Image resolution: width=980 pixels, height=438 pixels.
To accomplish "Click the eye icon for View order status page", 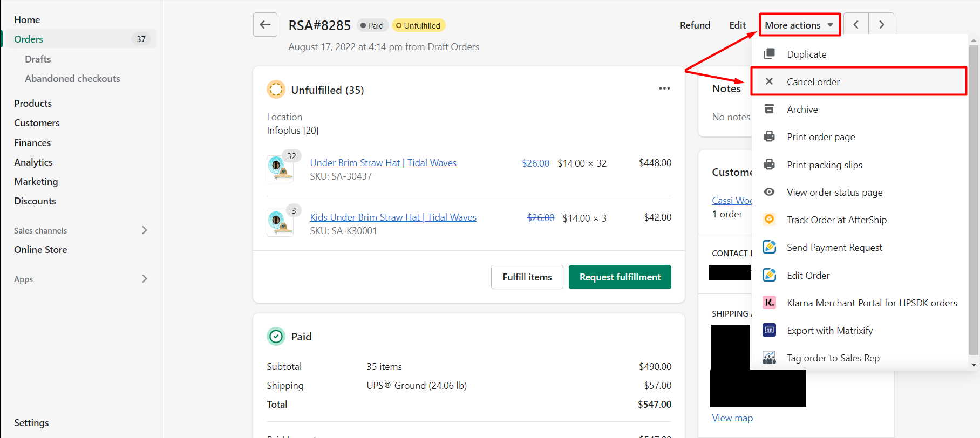I will pos(770,193).
